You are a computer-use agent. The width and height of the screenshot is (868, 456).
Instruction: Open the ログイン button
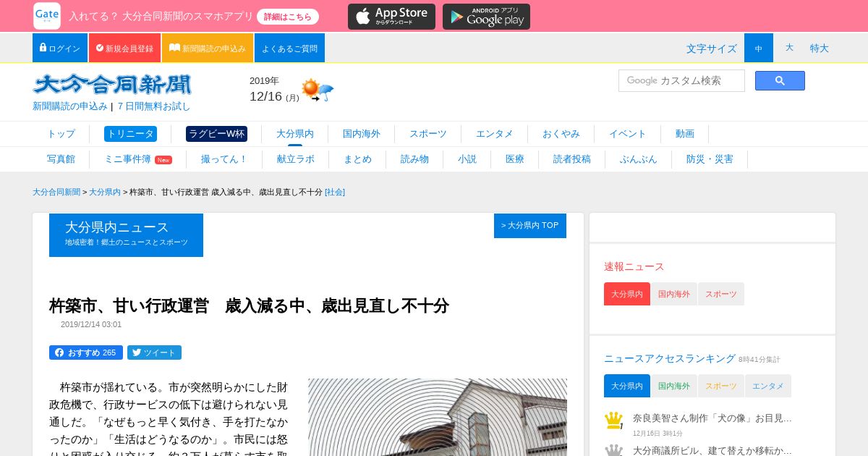[60, 48]
